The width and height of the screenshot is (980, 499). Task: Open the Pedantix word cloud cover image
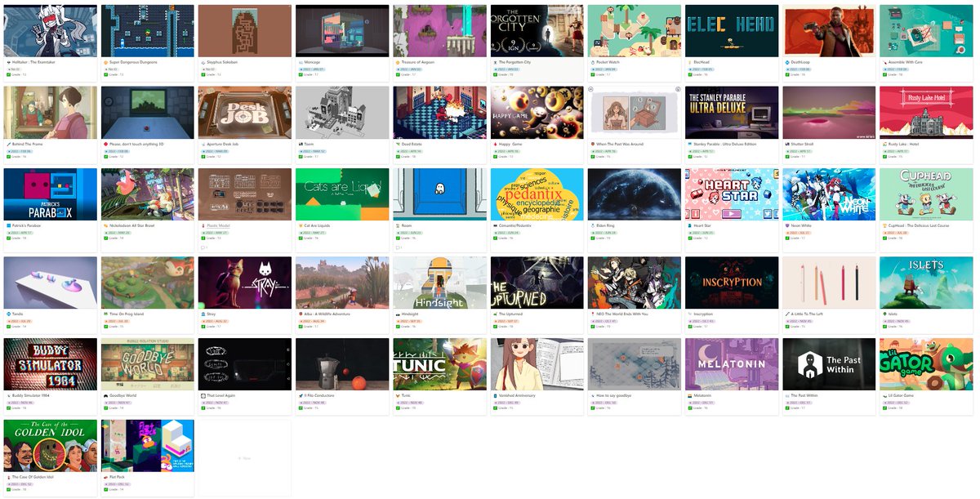click(x=536, y=194)
